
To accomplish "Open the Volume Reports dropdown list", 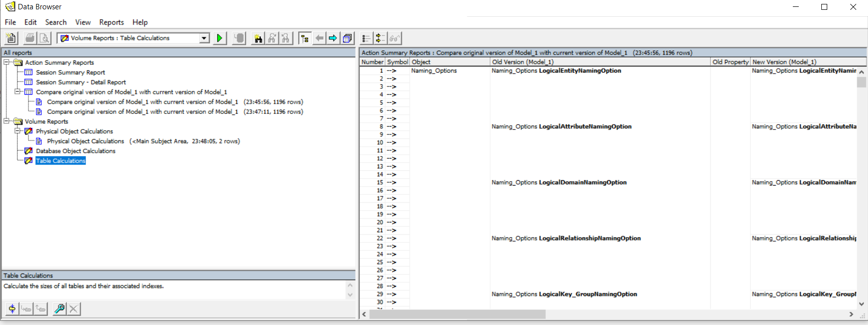I will click(204, 38).
